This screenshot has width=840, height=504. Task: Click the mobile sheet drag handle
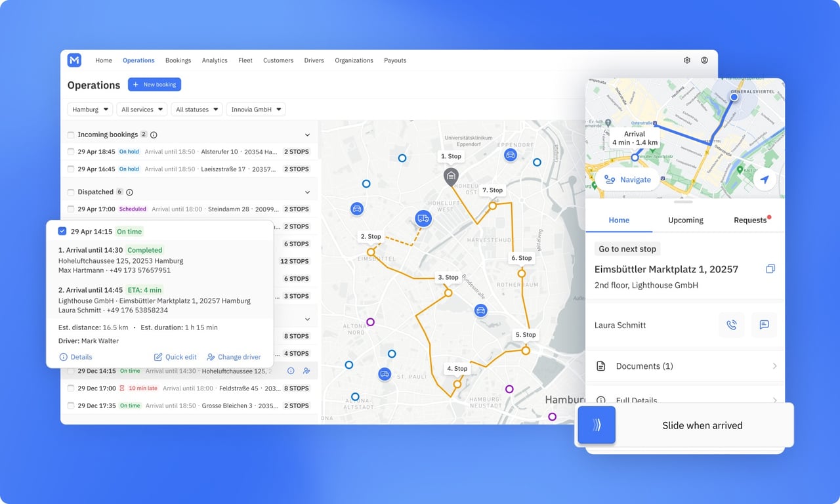click(684, 202)
